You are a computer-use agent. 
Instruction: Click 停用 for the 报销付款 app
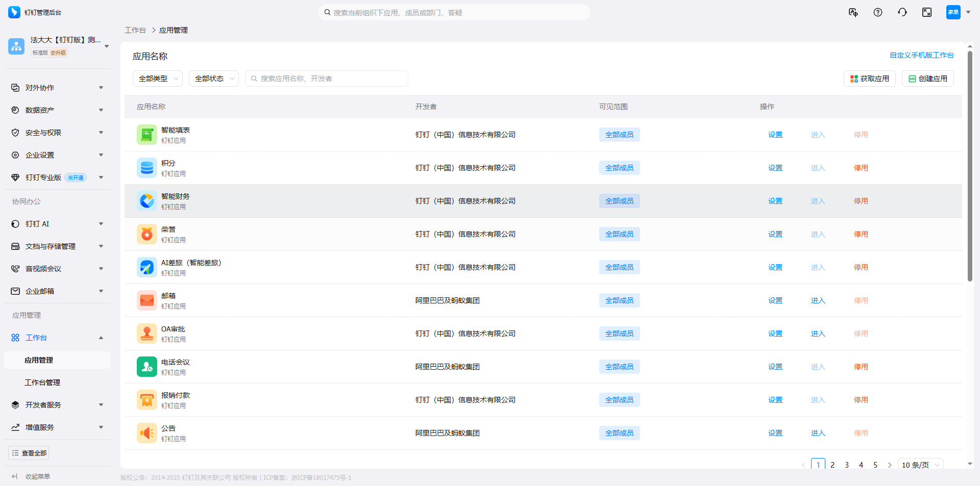click(x=861, y=400)
